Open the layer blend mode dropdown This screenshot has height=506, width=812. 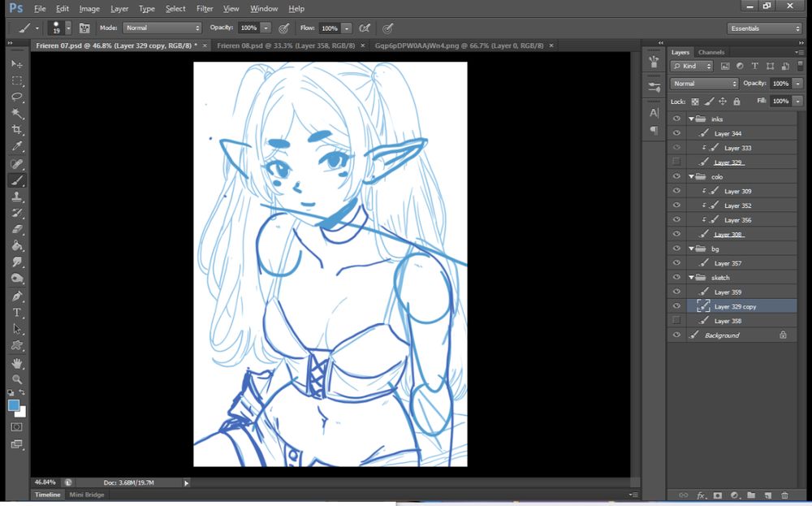pos(704,84)
